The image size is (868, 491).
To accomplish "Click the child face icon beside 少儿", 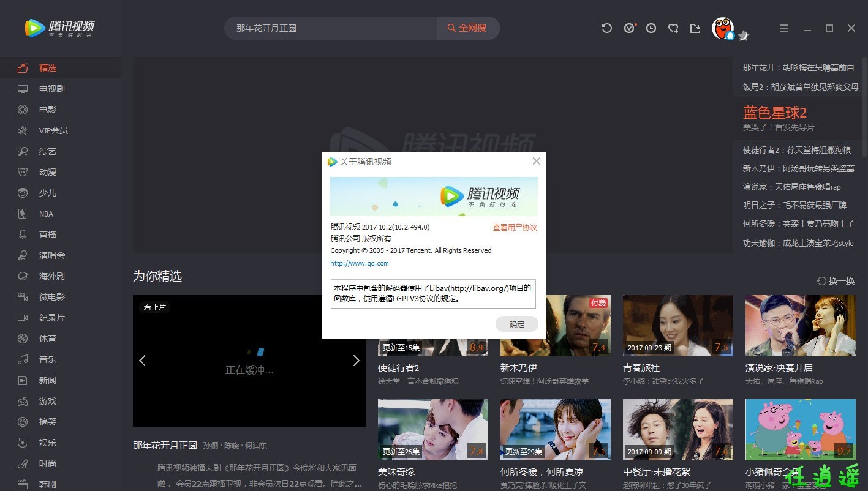I will tap(23, 193).
